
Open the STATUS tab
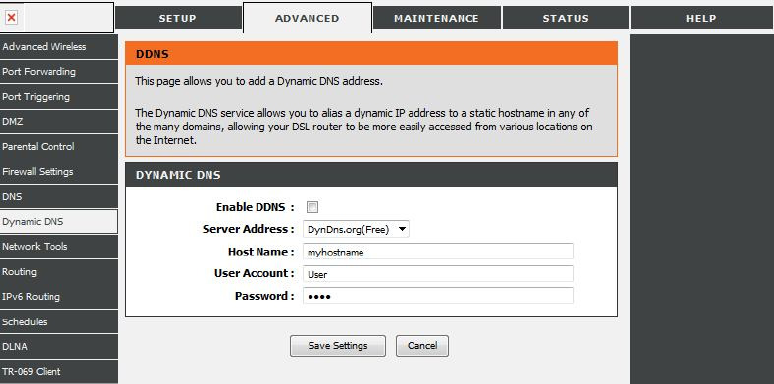click(x=566, y=18)
